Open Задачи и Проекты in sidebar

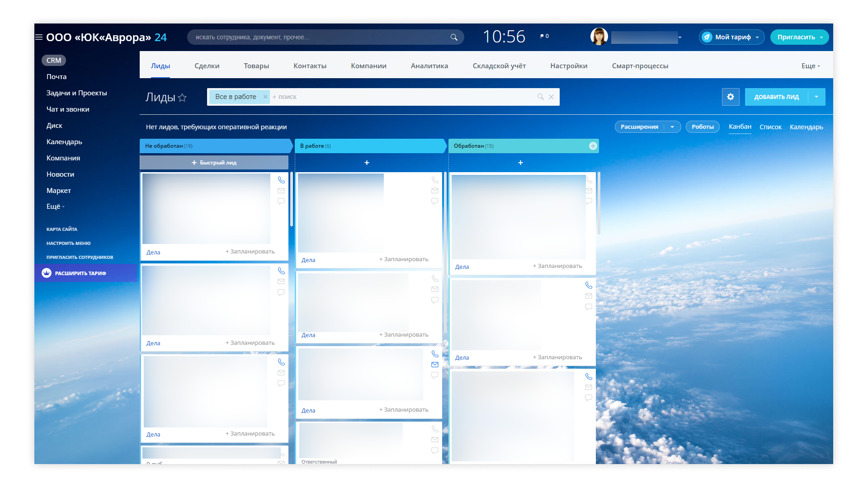click(x=76, y=93)
